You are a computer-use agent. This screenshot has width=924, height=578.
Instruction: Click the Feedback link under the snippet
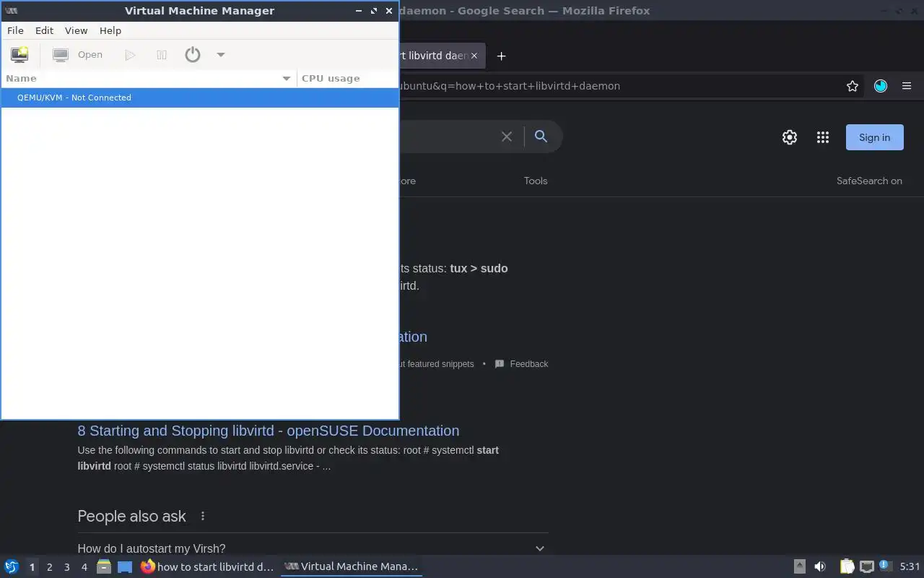[x=522, y=364]
